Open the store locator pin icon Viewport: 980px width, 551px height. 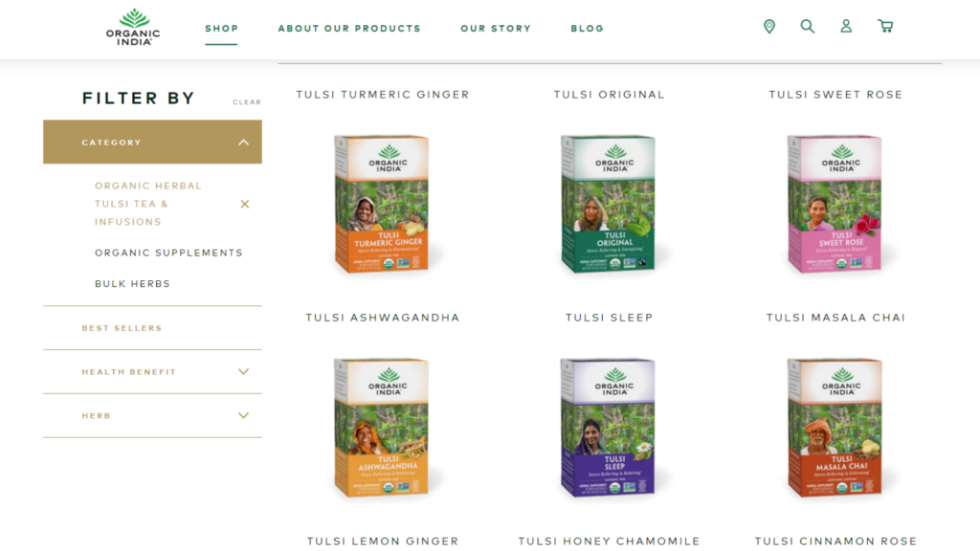pos(769,26)
